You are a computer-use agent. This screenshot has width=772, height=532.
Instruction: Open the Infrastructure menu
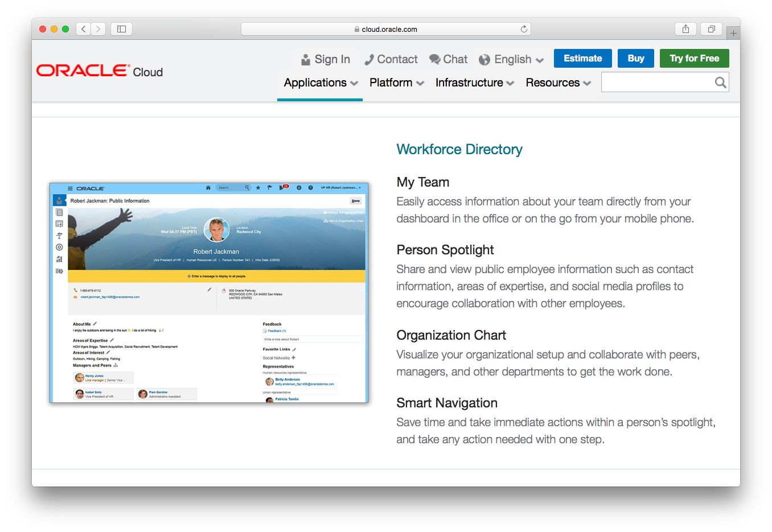tap(469, 83)
